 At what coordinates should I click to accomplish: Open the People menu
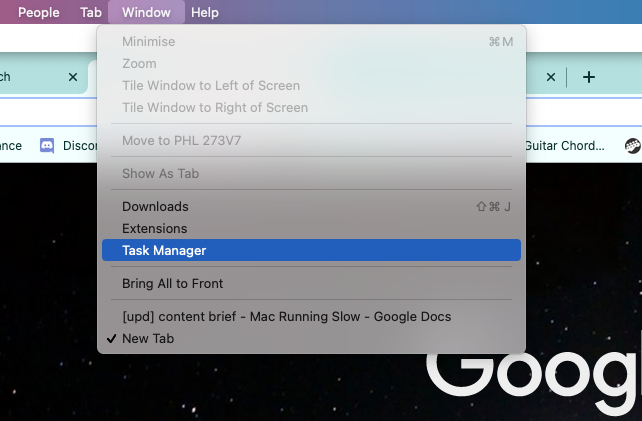tap(38, 12)
